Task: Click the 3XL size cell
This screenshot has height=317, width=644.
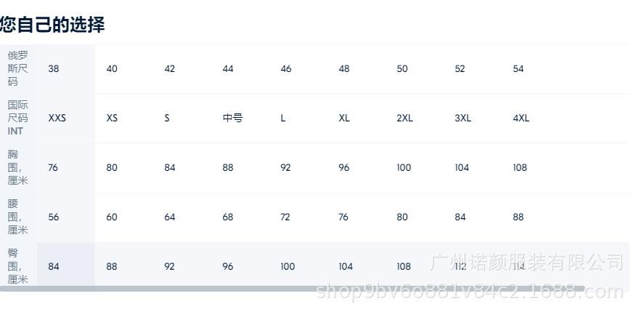Action: 462,118
